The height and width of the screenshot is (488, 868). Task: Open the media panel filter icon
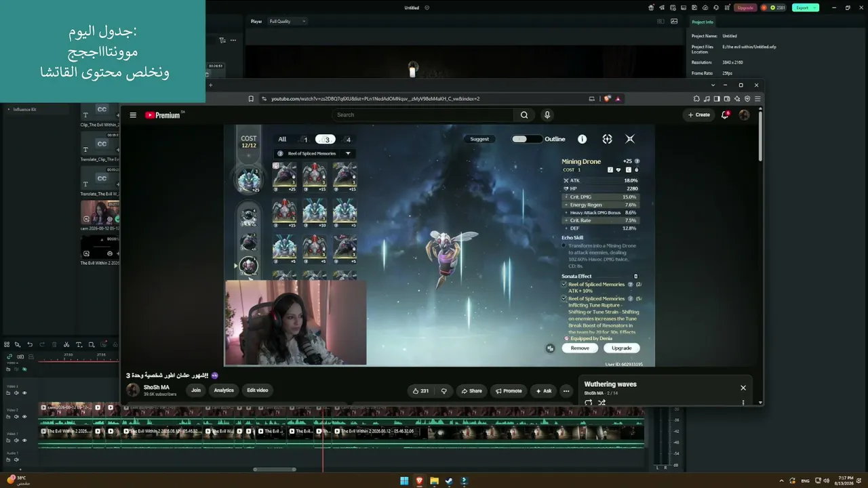click(222, 40)
